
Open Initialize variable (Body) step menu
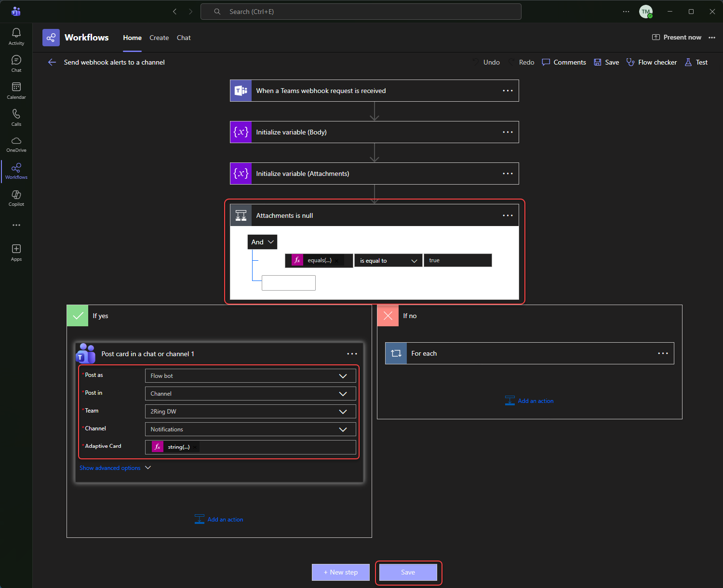(x=508, y=132)
